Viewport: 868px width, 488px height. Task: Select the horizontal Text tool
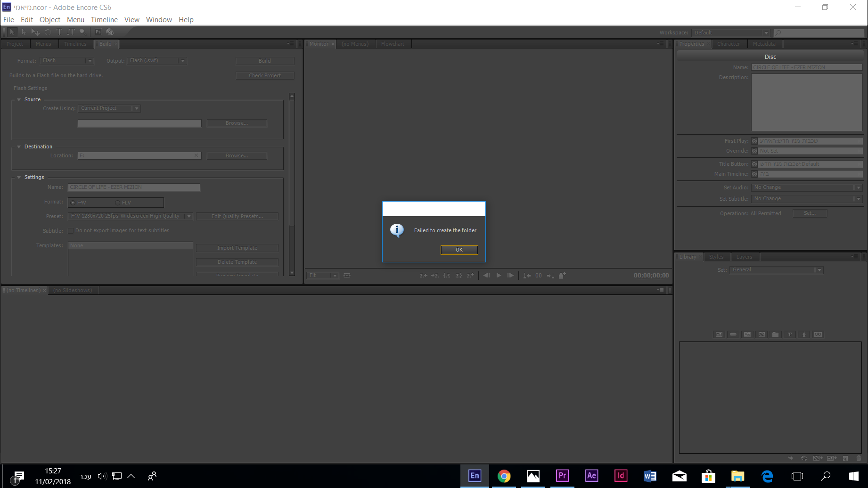[x=59, y=32]
